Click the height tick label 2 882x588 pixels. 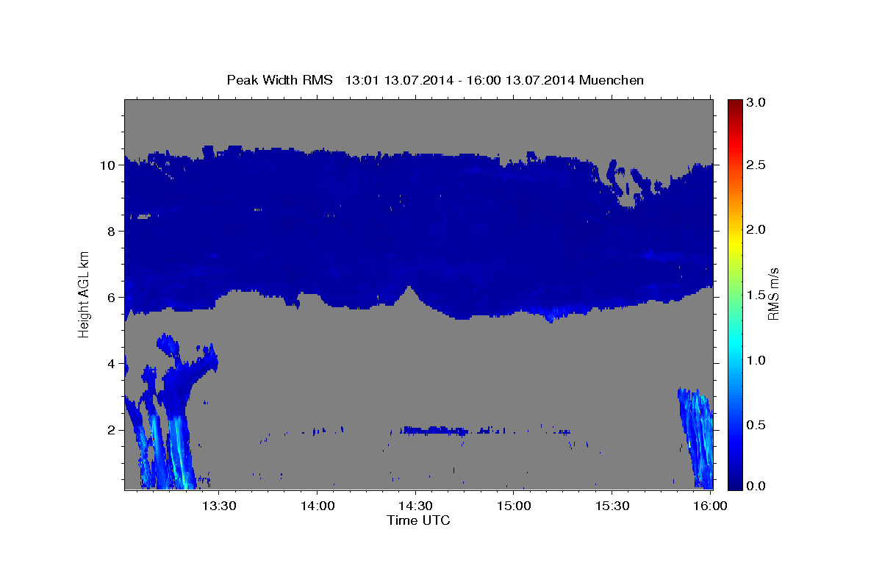111,429
